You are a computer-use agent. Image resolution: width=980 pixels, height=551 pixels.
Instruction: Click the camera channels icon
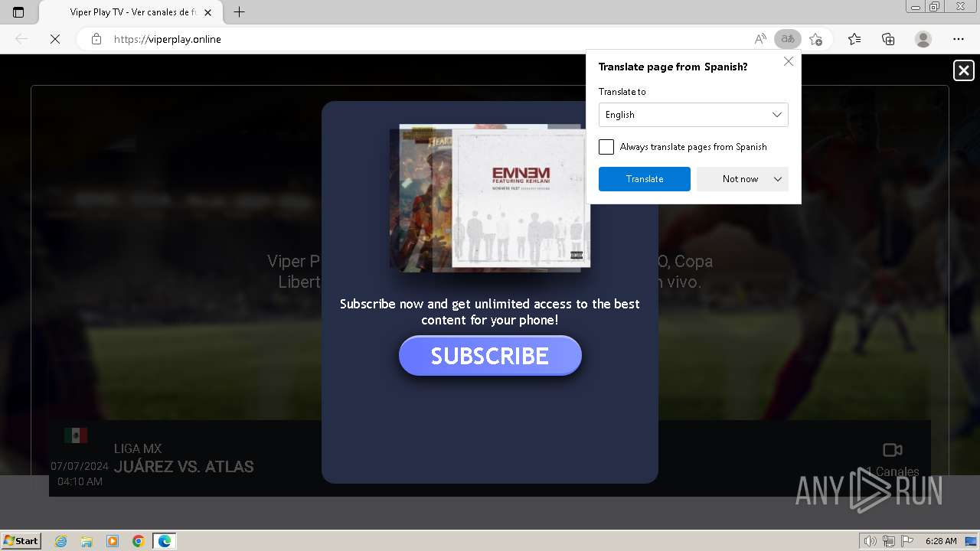[x=893, y=450]
